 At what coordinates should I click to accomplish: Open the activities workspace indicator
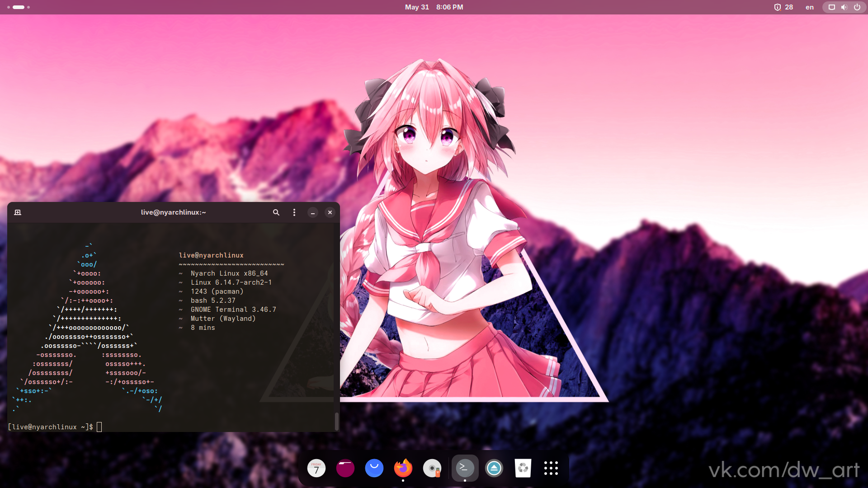19,7
